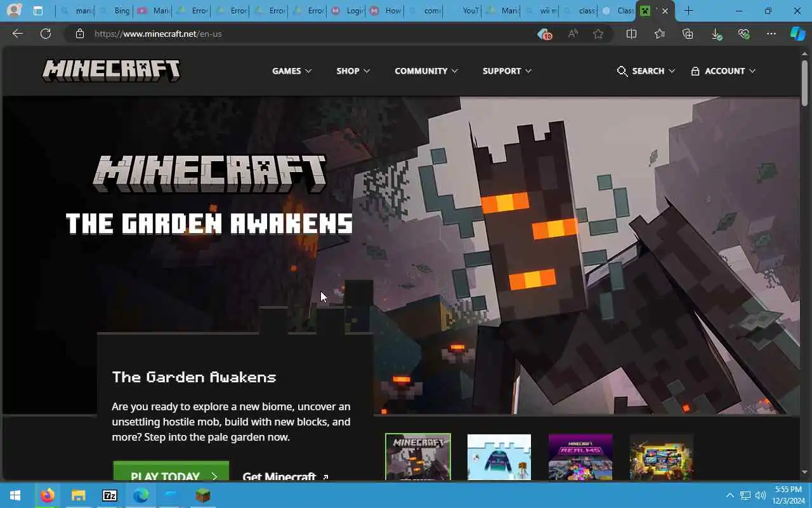This screenshot has height=508, width=812.
Task: Start Read aloud from address bar
Action: coord(573,34)
